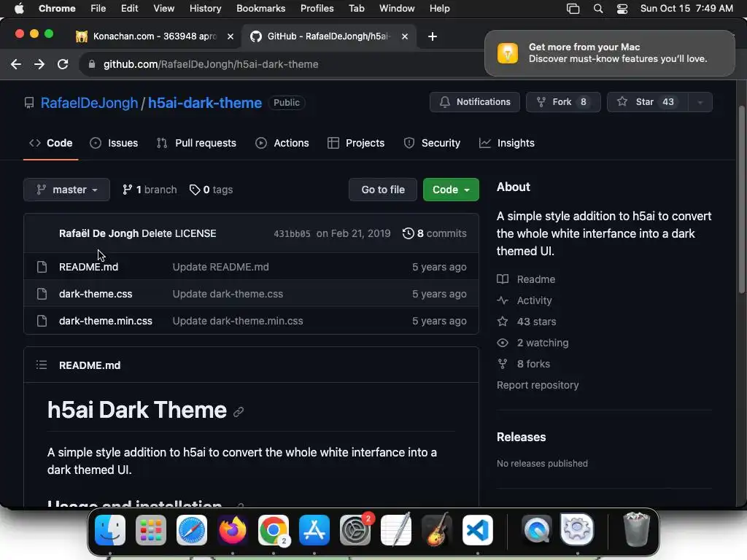The width and height of the screenshot is (747, 560).
Task: Open Control Center in the menu bar
Action: pos(622,9)
